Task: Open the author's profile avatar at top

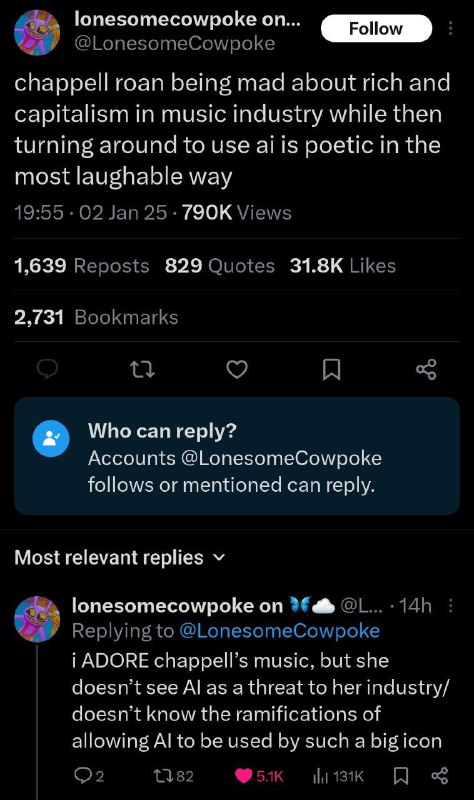Action: tap(37, 32)
